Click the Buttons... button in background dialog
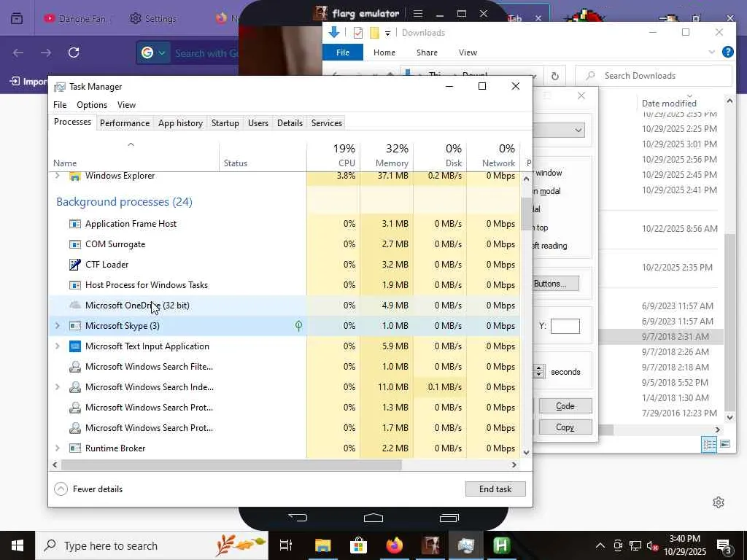Viewport: 747px width, 560px height. click(x=555, y=284)
